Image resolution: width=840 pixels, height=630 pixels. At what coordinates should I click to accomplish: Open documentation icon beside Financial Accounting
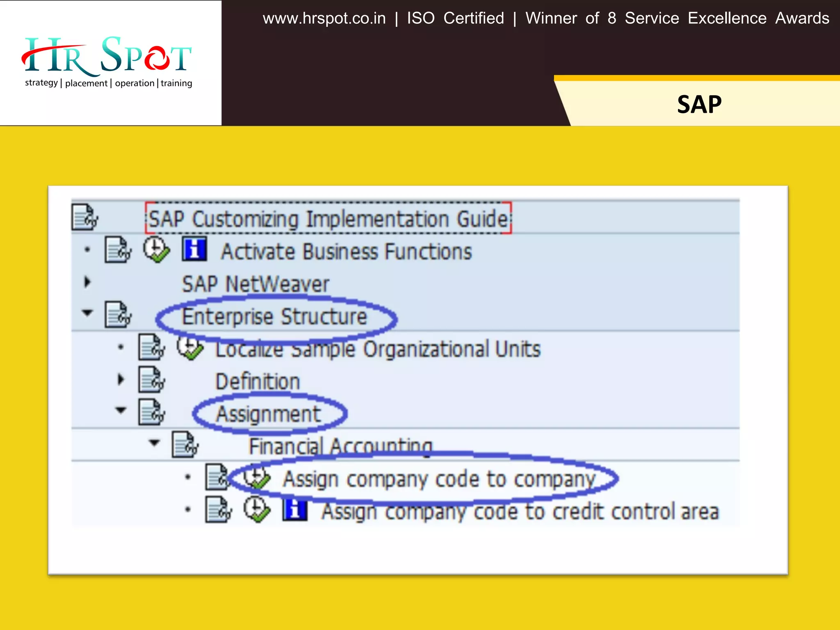tap(185, 444)
